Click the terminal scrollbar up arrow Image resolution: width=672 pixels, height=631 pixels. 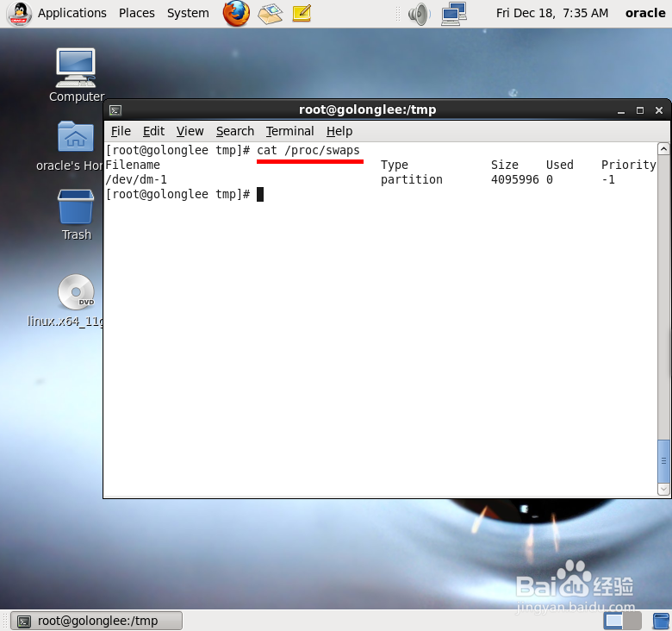point(663,149)
